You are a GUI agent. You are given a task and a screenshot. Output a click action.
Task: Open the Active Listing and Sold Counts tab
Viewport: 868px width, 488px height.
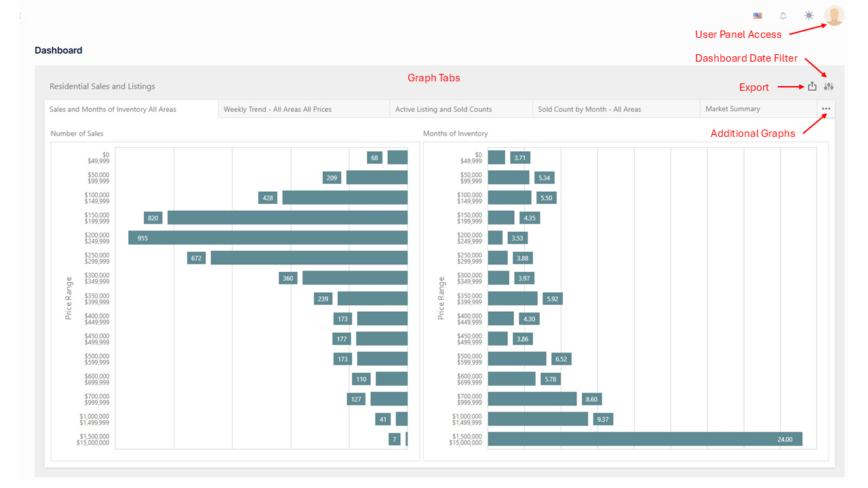point(460,108)
